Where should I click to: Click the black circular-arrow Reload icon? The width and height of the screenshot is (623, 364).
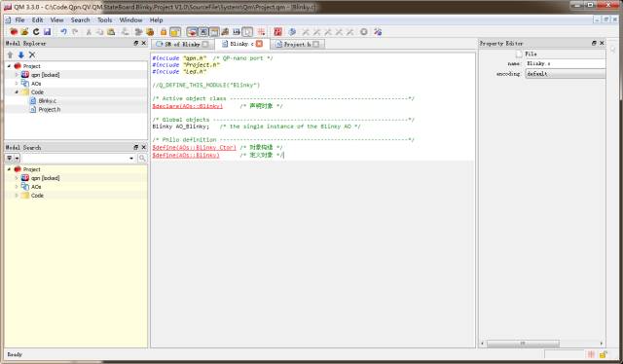(36, 32)
